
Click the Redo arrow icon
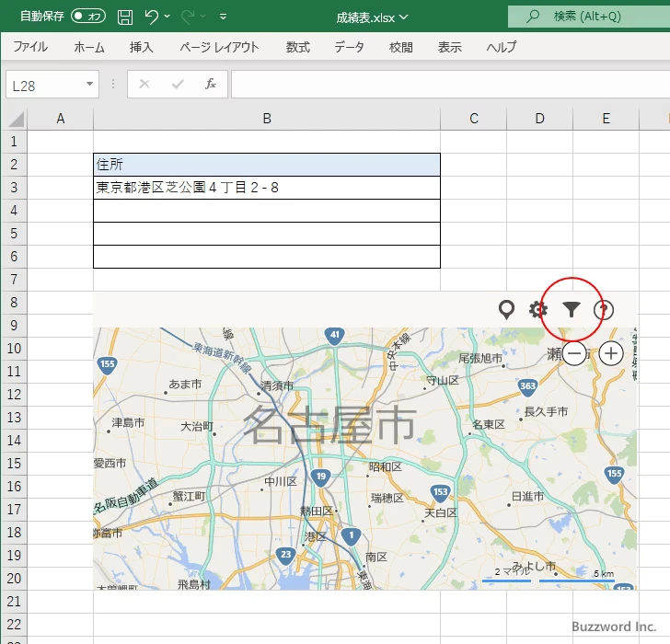click(x=188, y=17)
